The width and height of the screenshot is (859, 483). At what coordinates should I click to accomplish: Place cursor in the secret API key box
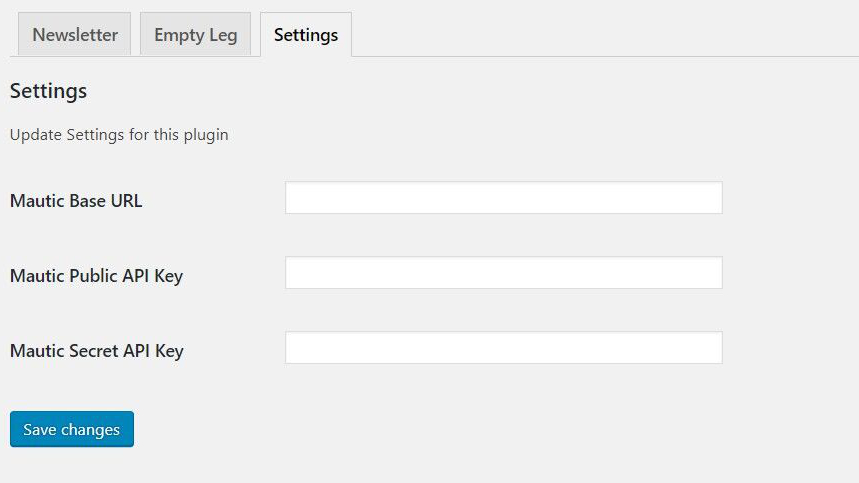pos(503,348)
